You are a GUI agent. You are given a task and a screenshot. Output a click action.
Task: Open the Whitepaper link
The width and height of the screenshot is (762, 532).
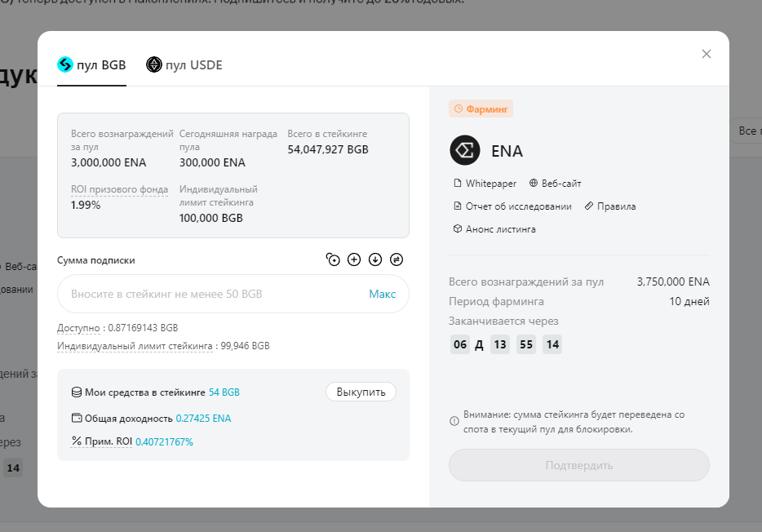point(485,184)
